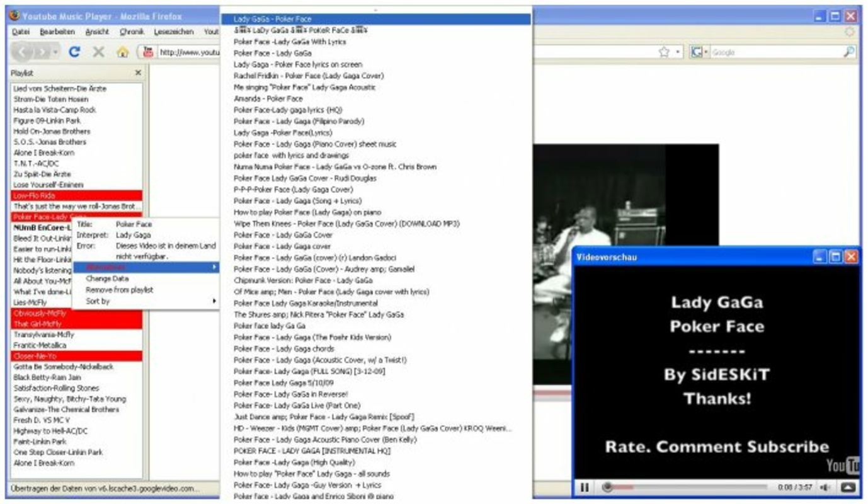Click the Google search engine icon
Viewport: 868px width, 504px height.
tap(696, 52)
